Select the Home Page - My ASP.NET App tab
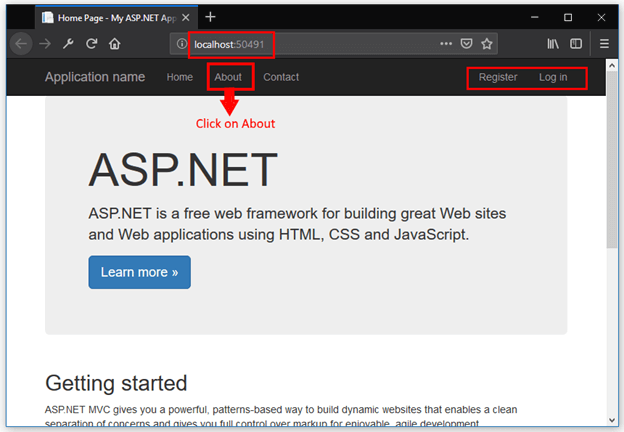Viewport: 624px width, 432px height. 116,18
